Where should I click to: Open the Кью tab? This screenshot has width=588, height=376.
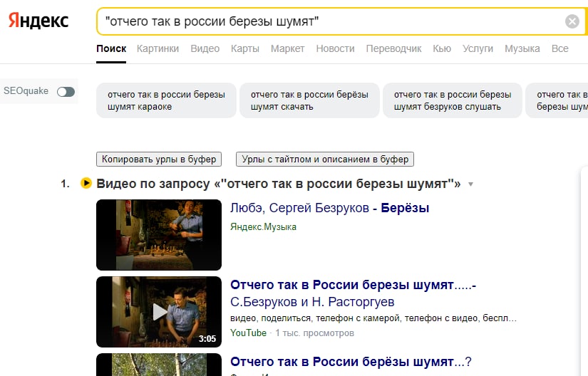coord(442,48)
